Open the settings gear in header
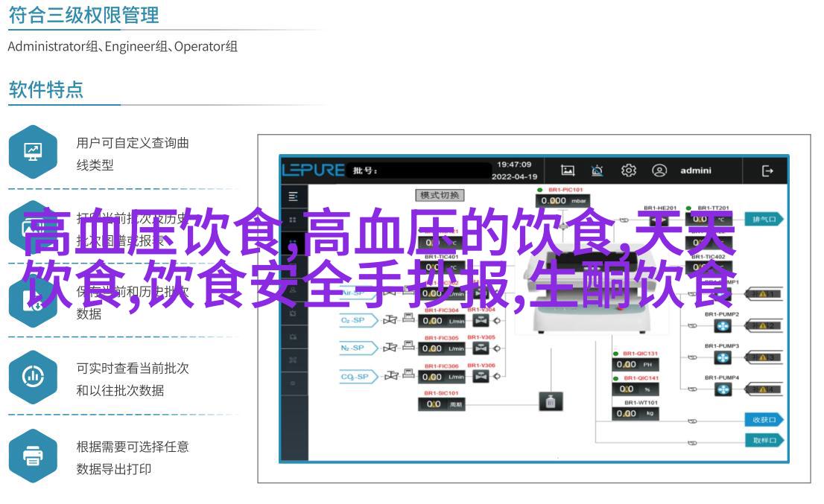Image resolution: width=824 pixels, height=504 pixels. [628, 170]
